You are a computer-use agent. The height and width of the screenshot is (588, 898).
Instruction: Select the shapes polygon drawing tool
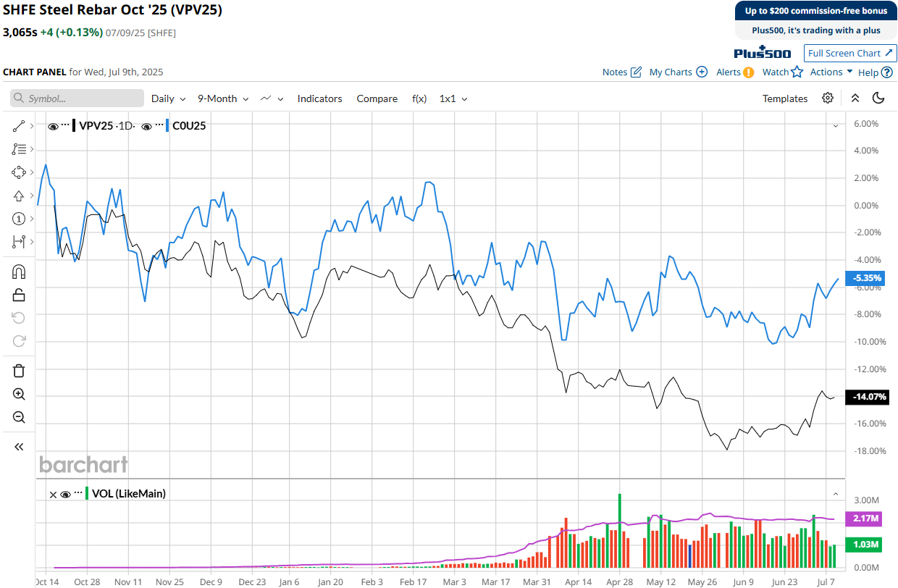pos(19,172)
